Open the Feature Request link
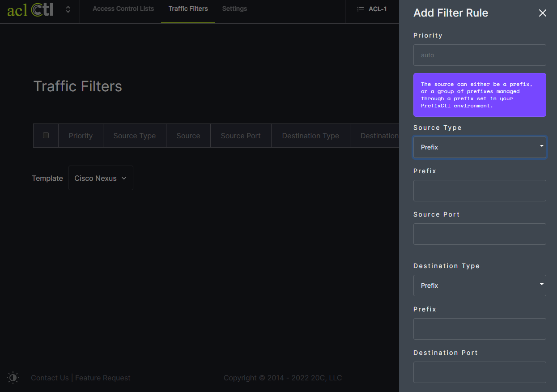Viewport: 557px width, 392px height. pyautogui.click(x=102, y=378)
